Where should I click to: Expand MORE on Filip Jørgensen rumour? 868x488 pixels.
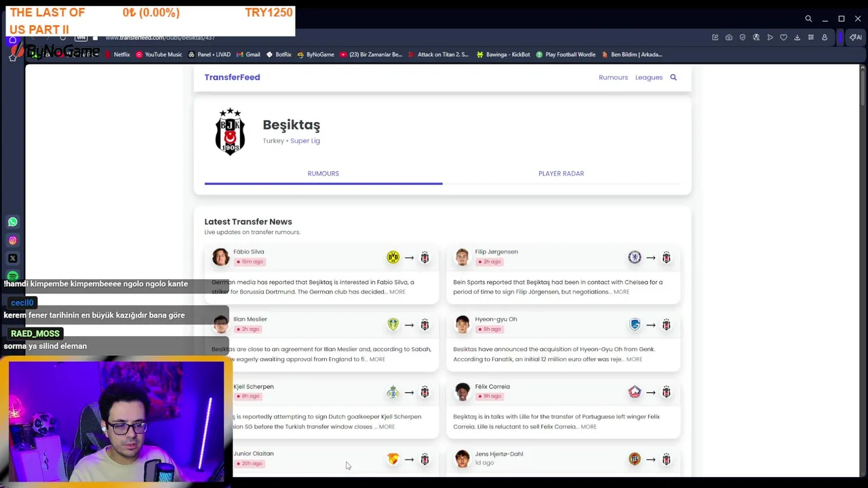coord(621,292)
